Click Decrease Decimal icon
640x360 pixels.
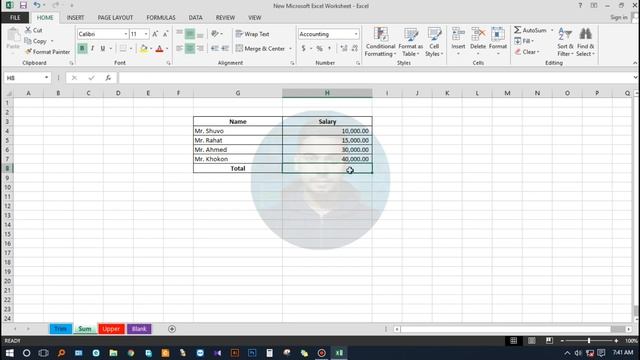coord(354,49)
